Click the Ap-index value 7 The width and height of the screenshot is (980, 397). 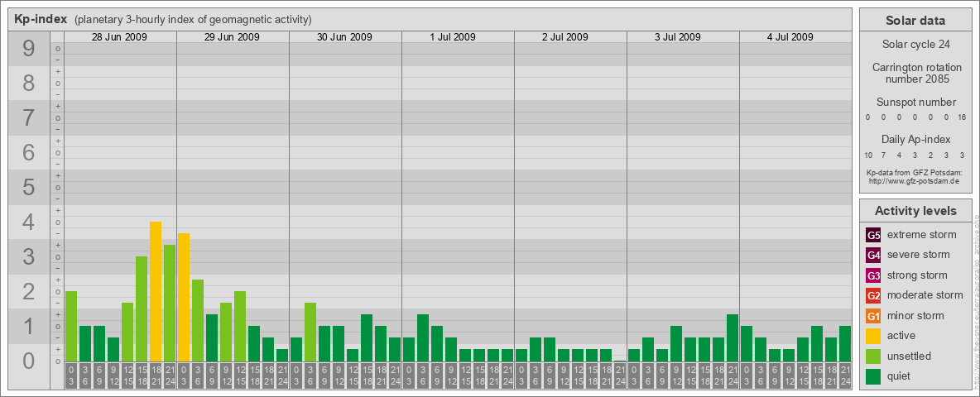(x=884, y=155)
